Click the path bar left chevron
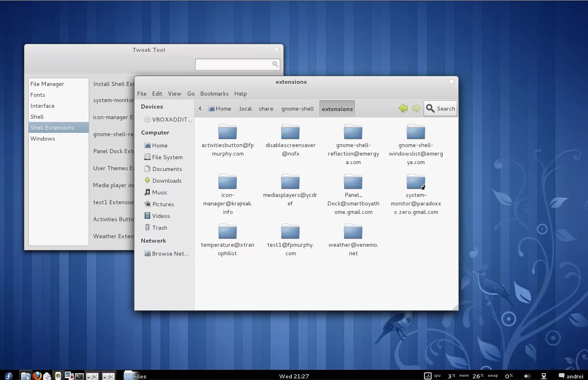Viewport: 588px width, 380px height. click(200, 109)
